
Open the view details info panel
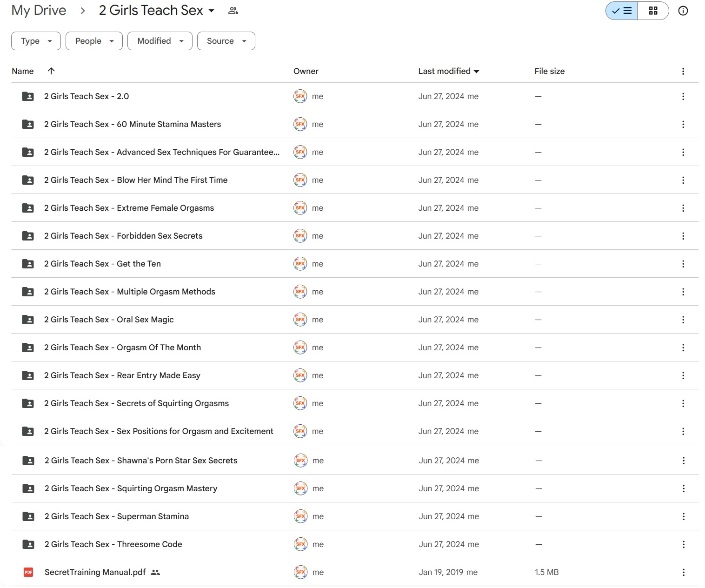click(683, 11)
